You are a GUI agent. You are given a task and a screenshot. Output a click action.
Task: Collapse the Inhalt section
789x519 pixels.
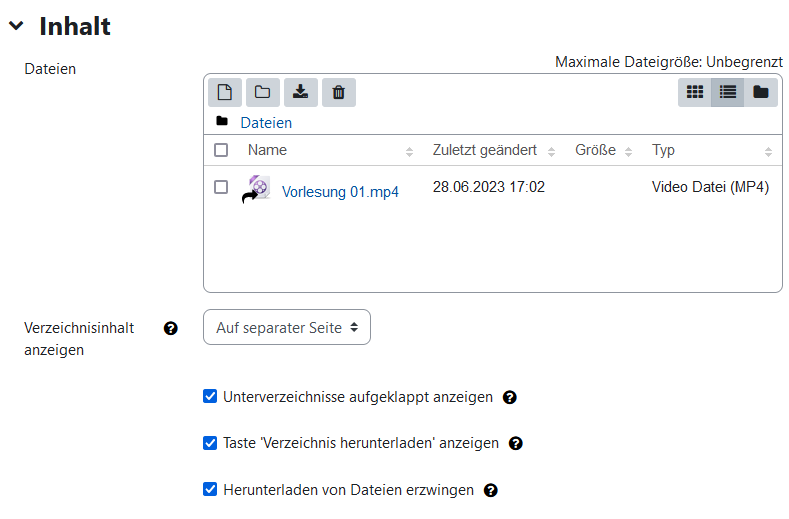click(x=16, y=27)
